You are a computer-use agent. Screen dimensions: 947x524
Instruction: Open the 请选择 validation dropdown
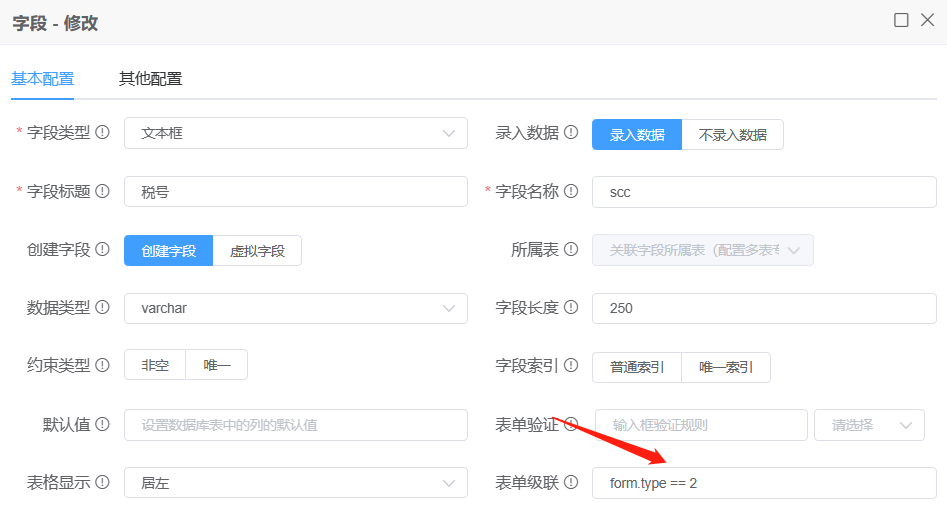(869, 425)
